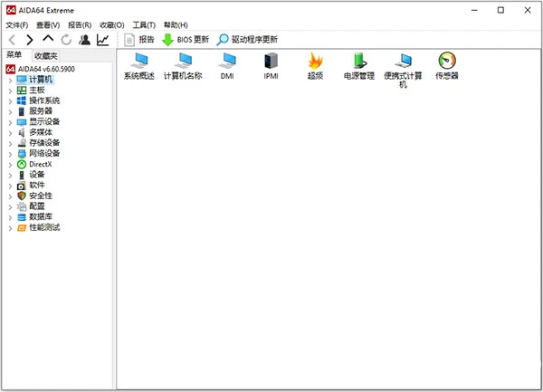Select the 主板 motherboard icon in tree
The width and height of the screenshot is (543, 392).
[x=22, y=91]
